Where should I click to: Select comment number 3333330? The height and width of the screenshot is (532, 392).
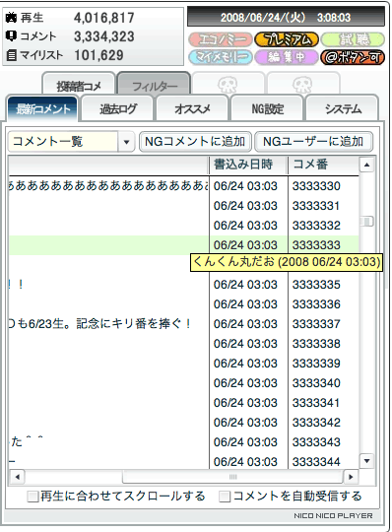[x=316, y=186]
